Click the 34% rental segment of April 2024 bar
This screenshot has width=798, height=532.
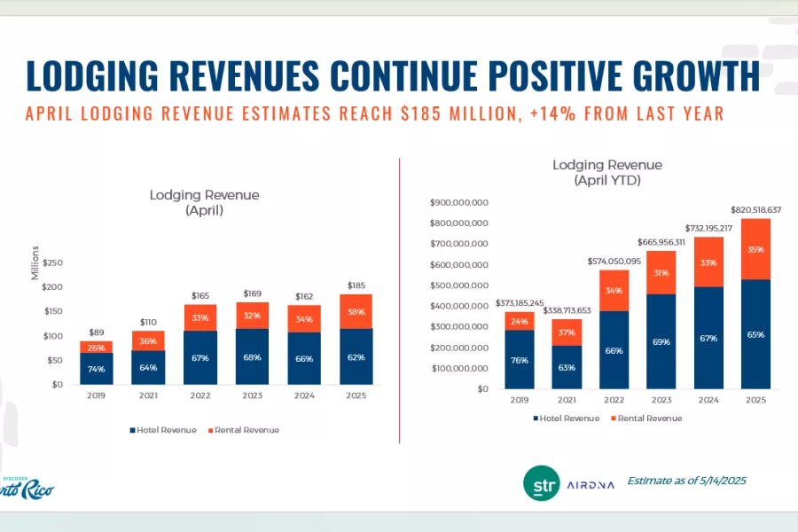304,319
